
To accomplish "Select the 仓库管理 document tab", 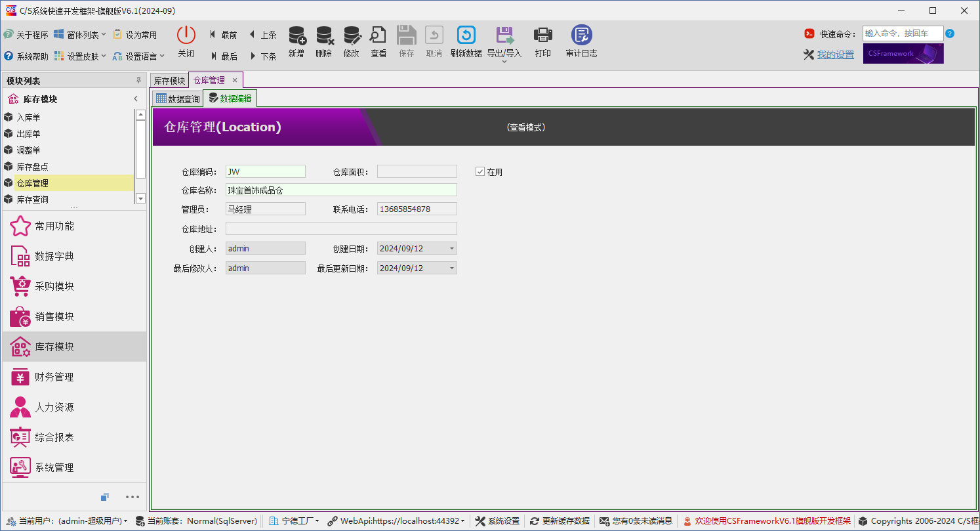I will 209,80.
